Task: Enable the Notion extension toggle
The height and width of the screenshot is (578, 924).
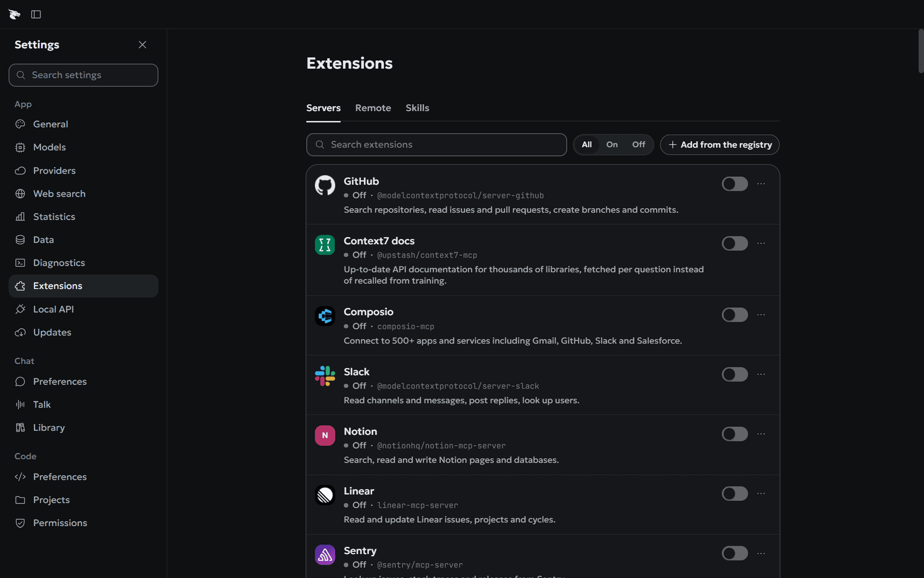Action: point(735,434)
